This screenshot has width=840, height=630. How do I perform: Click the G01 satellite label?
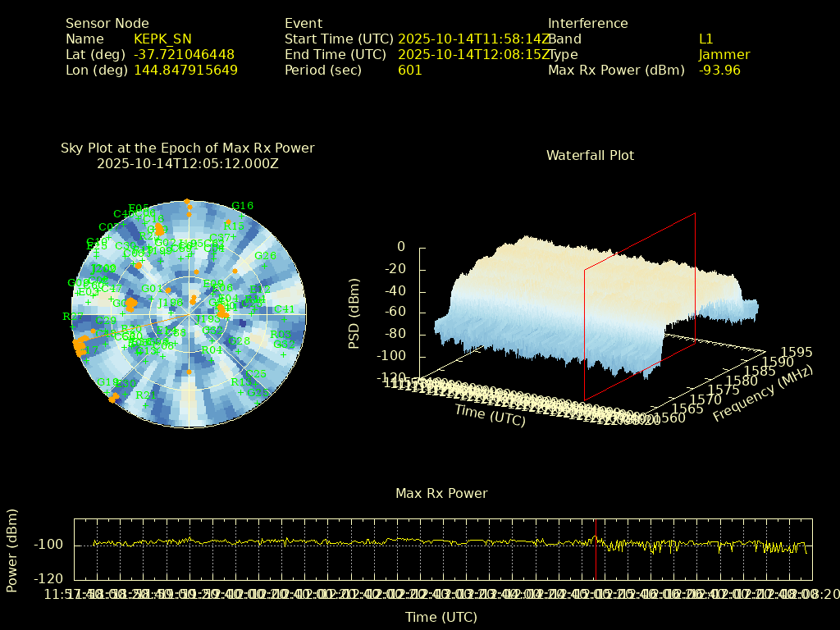[152, 289]
